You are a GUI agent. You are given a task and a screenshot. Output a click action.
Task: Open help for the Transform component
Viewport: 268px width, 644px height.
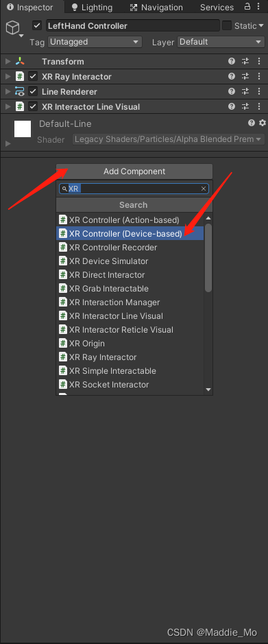(232, 61)
